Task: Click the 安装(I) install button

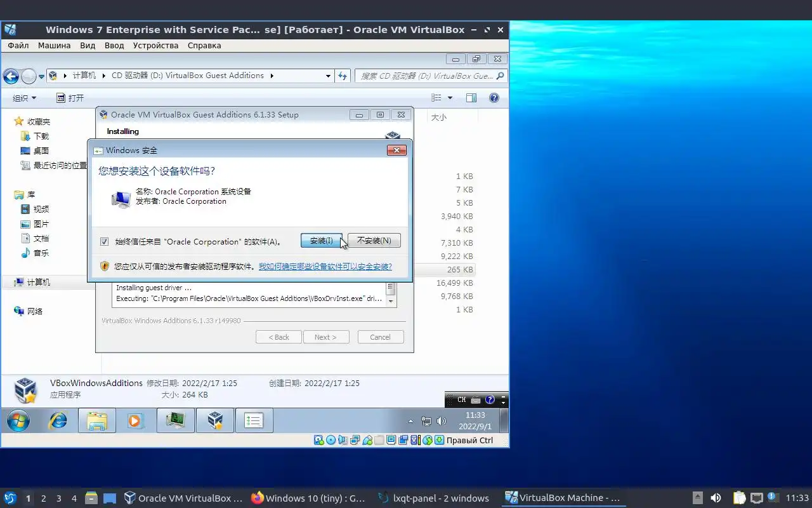Action: coord(321,241)
